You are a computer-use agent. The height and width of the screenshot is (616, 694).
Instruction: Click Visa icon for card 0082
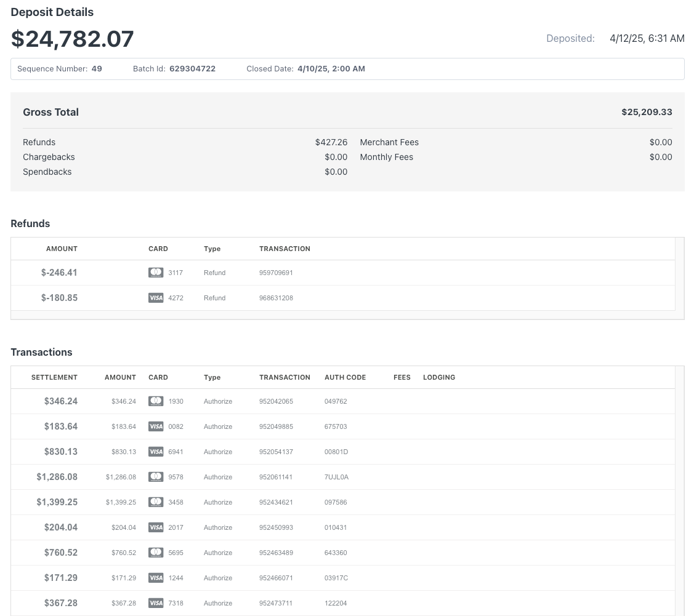[x=156, y=426]
